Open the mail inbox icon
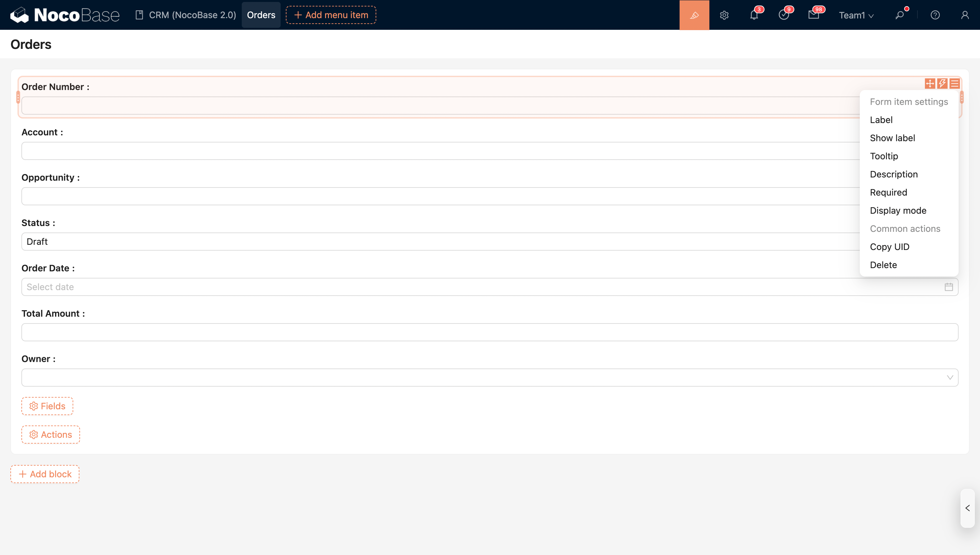This screenshot has width=980, height=555. pos(813,15)
